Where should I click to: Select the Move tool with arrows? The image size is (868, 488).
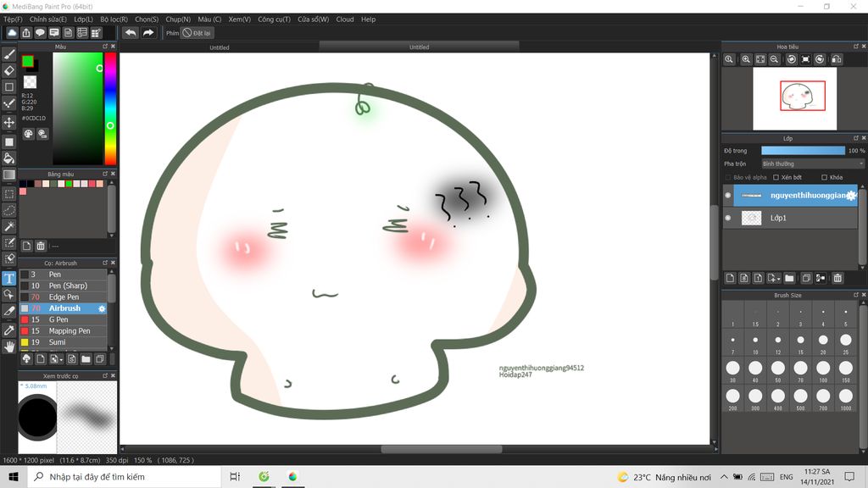(8, 122)
